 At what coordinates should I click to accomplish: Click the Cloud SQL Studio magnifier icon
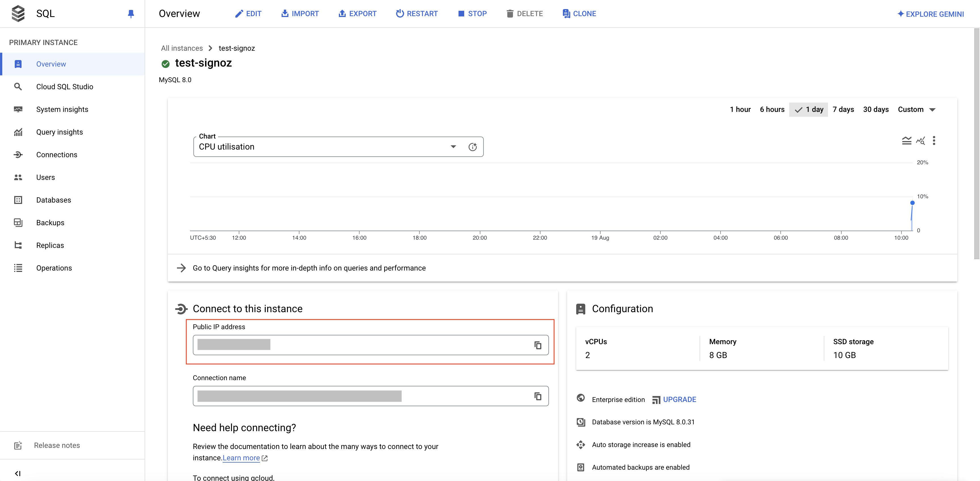coord(18,87)
